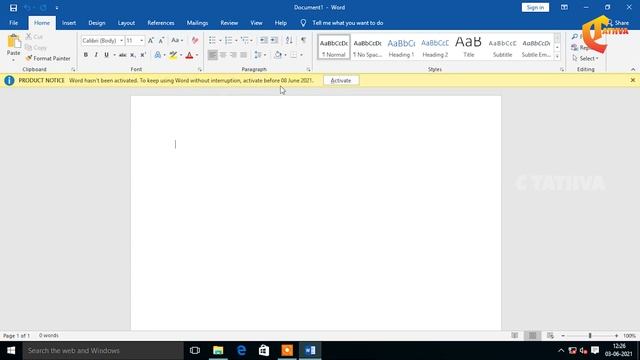Click the Save icon in Quick Access toolbar
This screenshot has width=640, height=360.
(x=13, y=8)
